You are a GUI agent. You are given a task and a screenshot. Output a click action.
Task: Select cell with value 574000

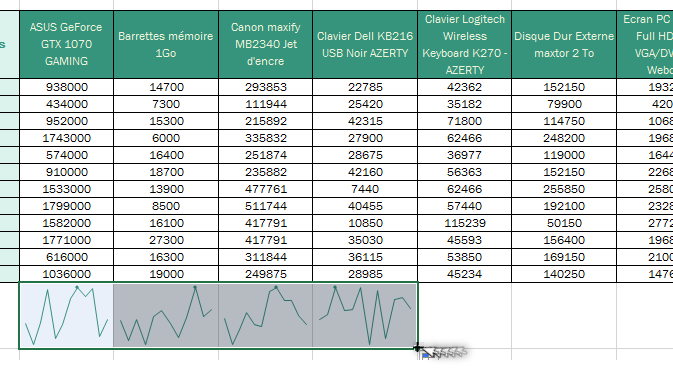pos(67,155)
